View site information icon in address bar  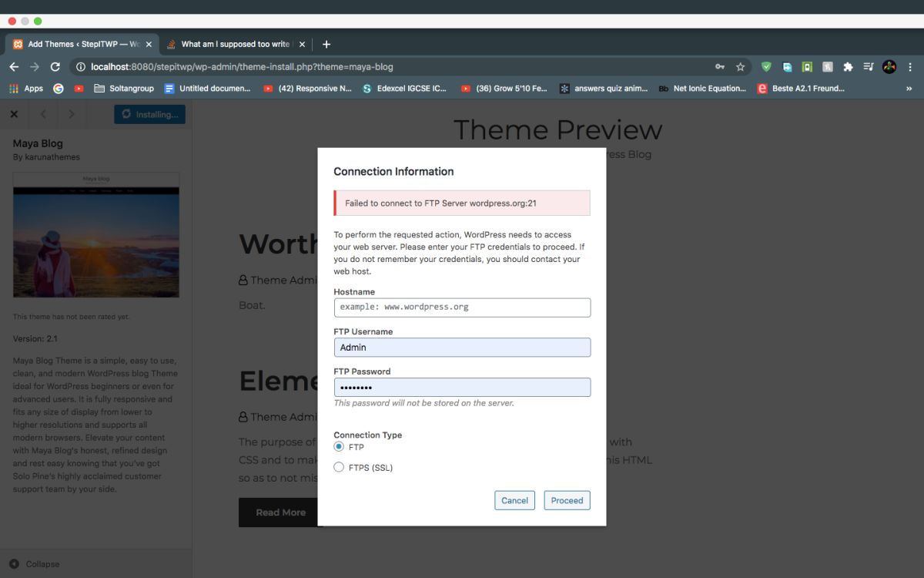(81, 67)
